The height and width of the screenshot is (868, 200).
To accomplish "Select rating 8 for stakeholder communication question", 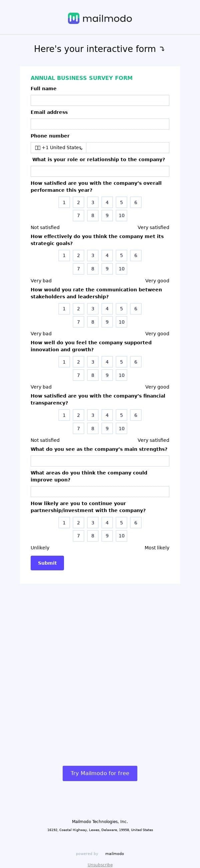I will tap(93, 322).
